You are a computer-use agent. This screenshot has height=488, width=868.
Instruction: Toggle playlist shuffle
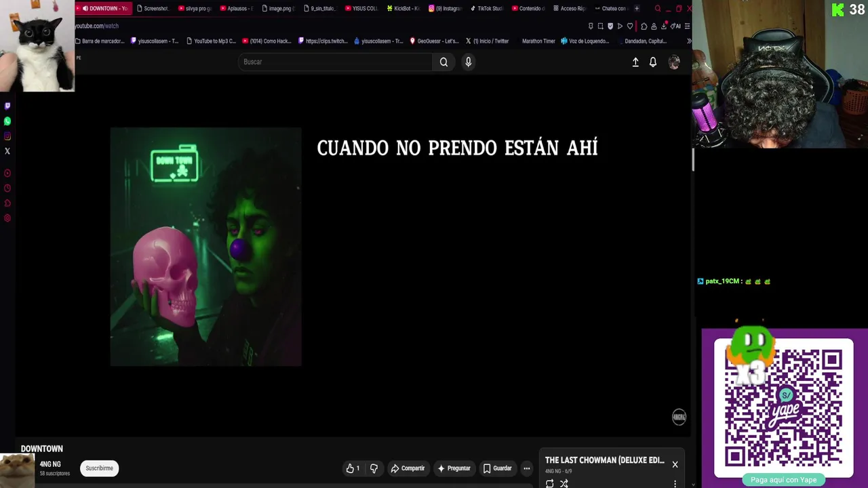564,483
